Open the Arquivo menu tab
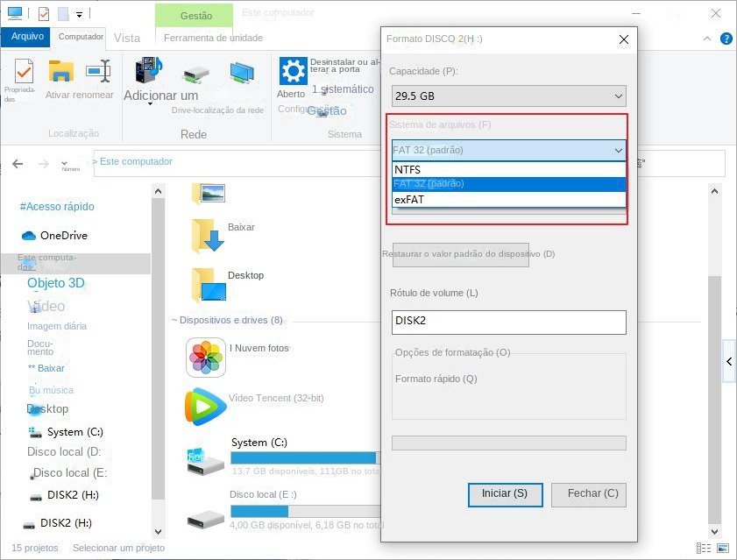The image size is (737, 560). coord(27,37)
